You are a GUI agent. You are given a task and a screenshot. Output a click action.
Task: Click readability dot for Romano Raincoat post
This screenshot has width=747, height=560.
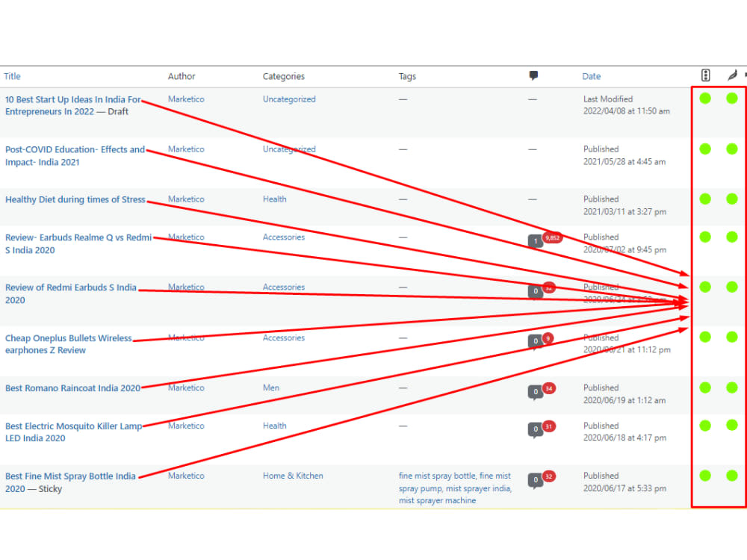732,388
